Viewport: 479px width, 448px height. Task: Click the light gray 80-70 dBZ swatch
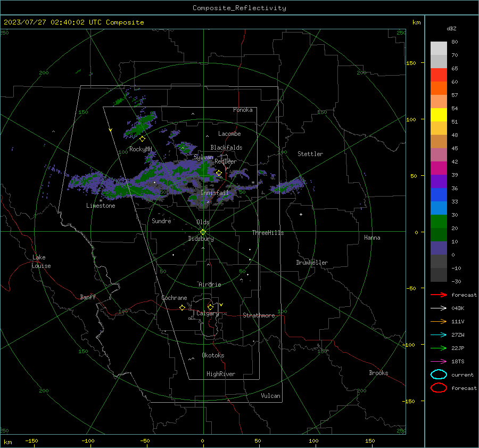click(439, 48)
